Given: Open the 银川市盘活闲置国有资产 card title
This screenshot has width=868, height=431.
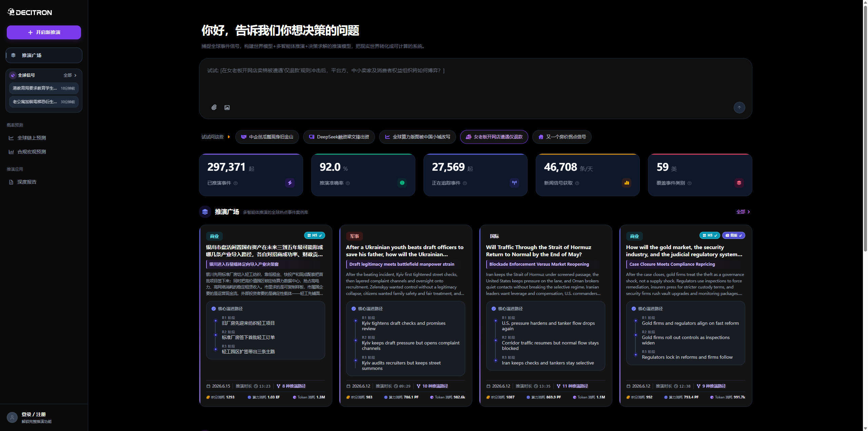Looking at the screenshot, I should (264, 251).
